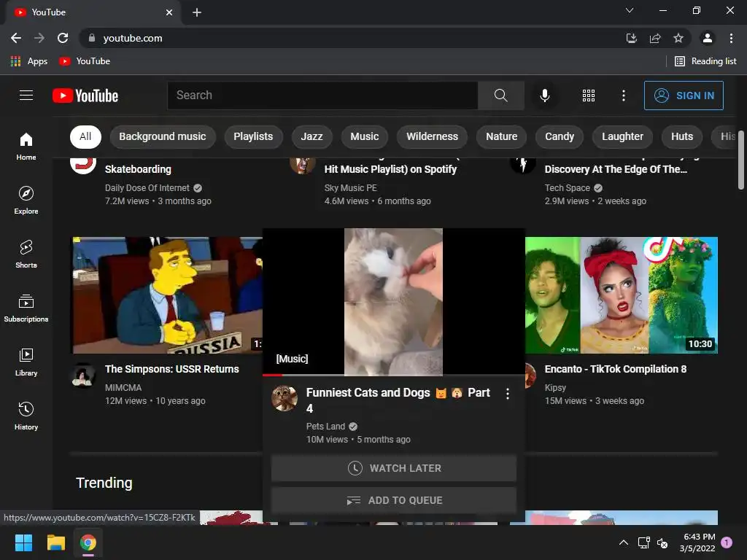Viewport: 747px width, 560px height.
Task: Select the Laughter filter chip
Action: tap(622, 136)
